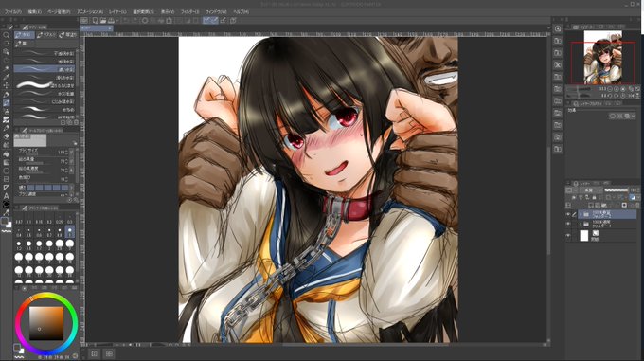Click the color wheel icon above the color circle
644x361 pixels.
(24, 288)
